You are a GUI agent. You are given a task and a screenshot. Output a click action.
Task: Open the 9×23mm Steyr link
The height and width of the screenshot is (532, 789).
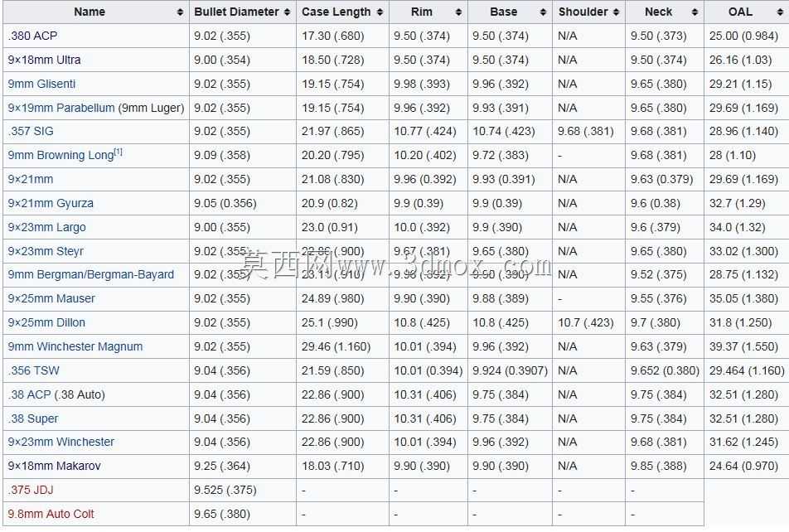pyautogui.click(x=46, y=251)
